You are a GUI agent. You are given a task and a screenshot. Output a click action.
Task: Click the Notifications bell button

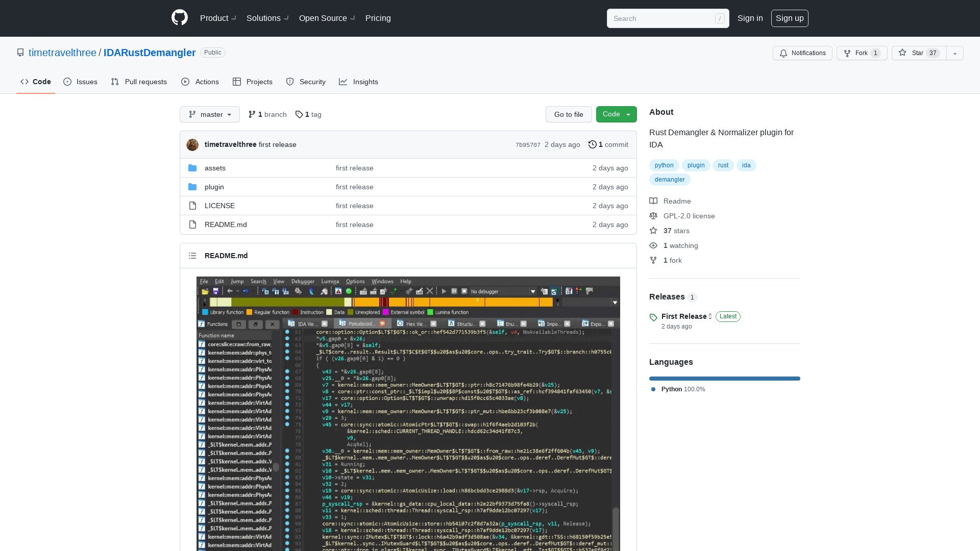click(802, 53)
